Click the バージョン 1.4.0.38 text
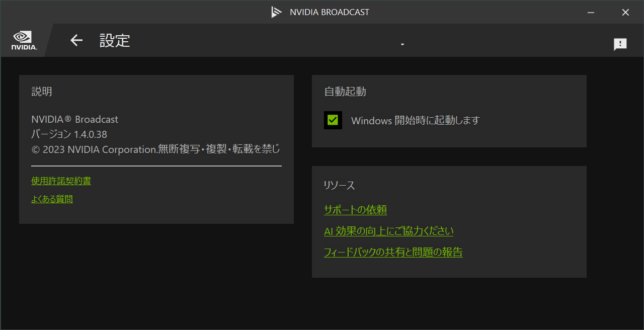This screenshot has width=644, height=330. (x=69, y=134)
